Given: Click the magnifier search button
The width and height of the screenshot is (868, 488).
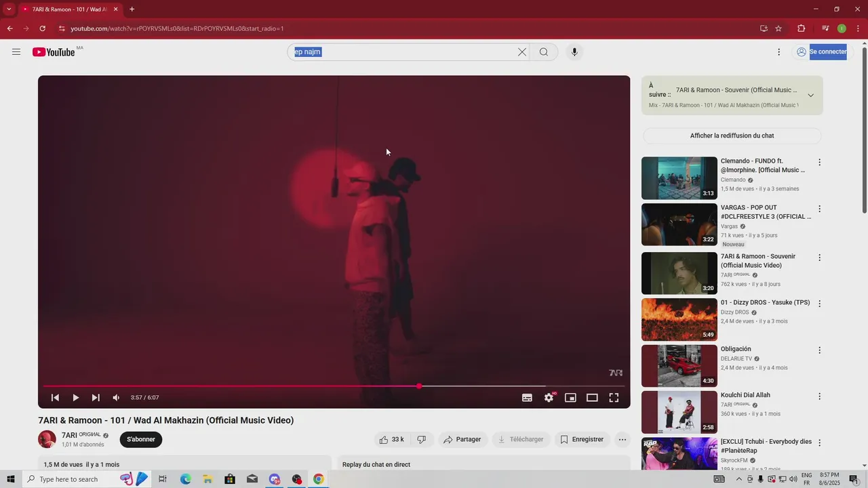Looking at the screenshot, I should tap(544, 52).
